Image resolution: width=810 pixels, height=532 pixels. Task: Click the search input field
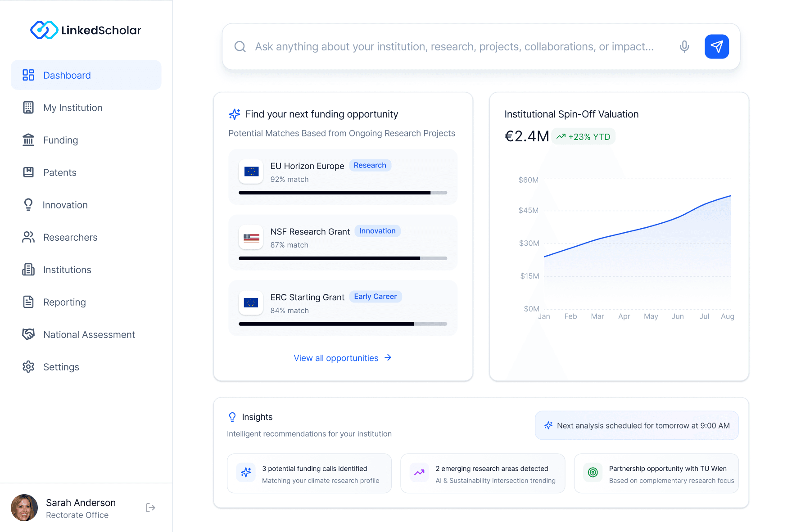click(x=450, y=46)
